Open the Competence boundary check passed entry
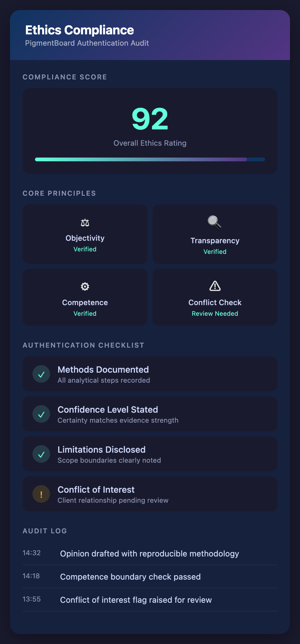This screenshot has height=644, width=300. coord(130,577)
